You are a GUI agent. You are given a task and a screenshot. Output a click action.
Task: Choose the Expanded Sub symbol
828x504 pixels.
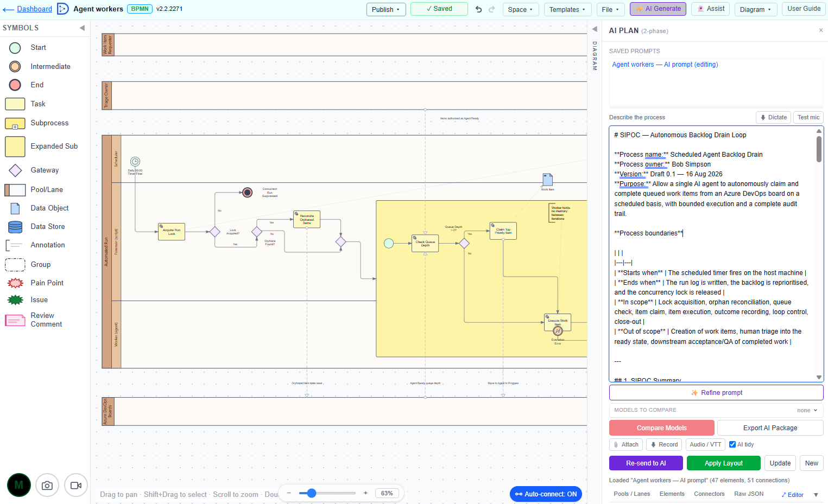pos(15,146)
